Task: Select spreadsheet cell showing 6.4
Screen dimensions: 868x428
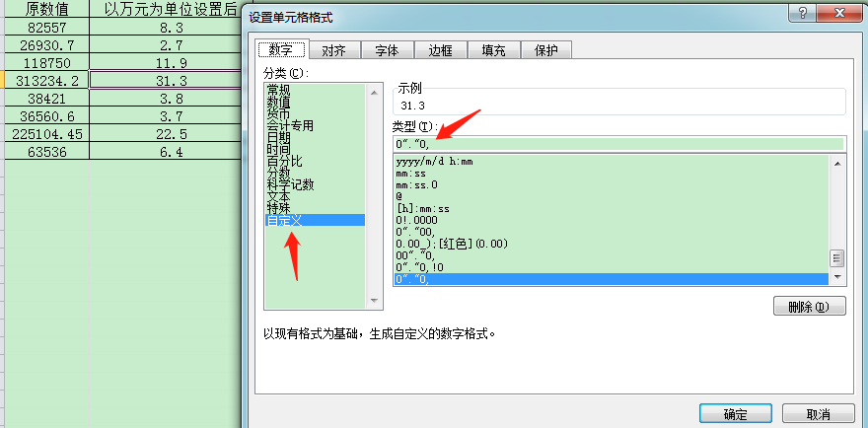Action: click(166, 152)
